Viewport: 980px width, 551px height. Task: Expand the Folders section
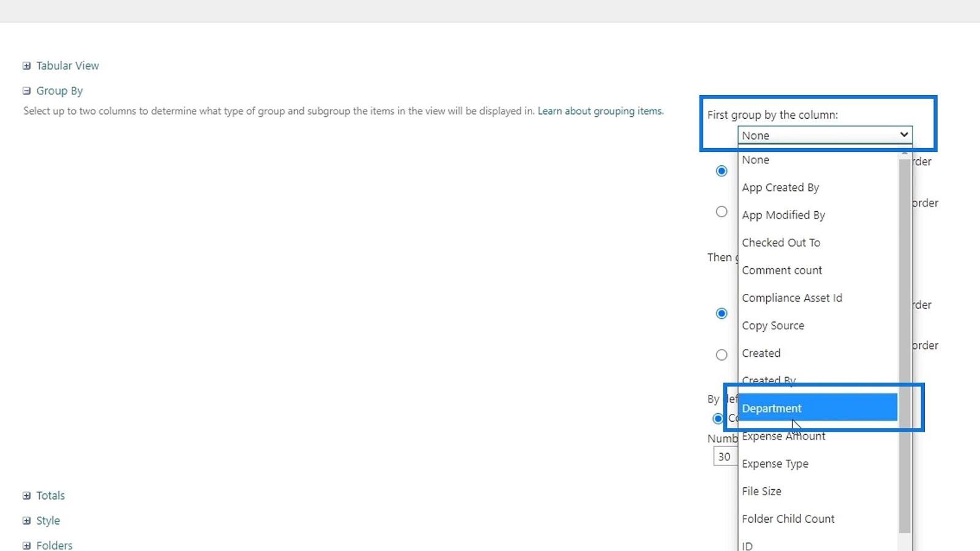click(x=26, y=545)
